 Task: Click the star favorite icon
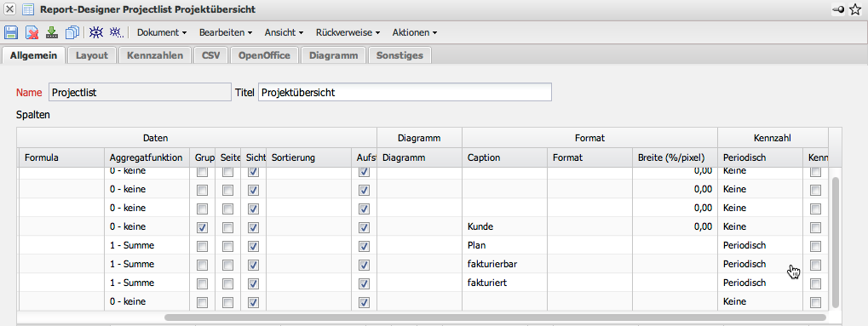[855, 9]
